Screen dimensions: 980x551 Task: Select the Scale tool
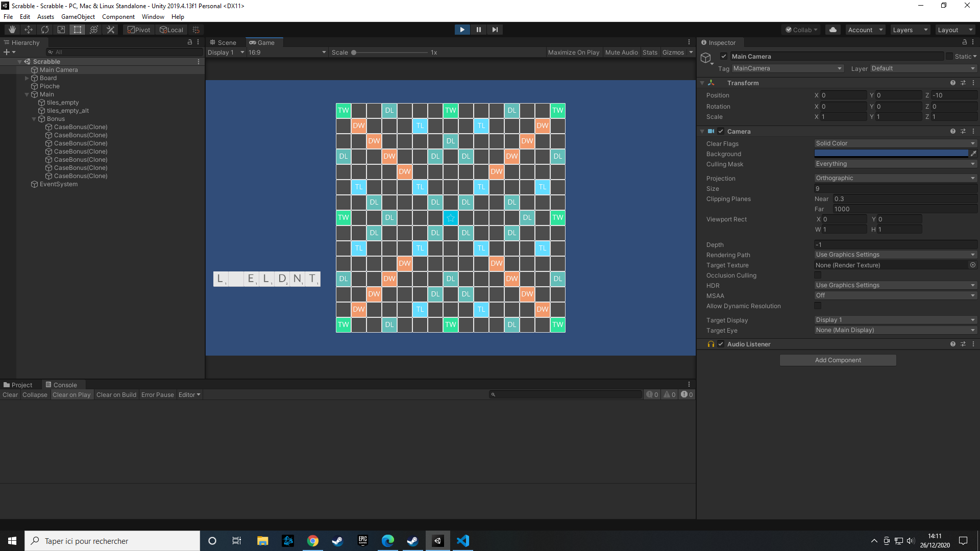[61, 29]
